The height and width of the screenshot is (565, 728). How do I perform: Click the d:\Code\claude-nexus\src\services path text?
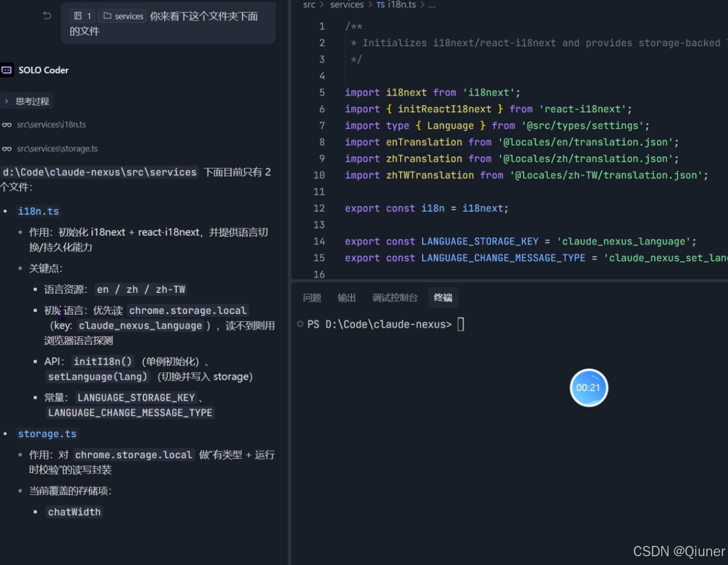(x=99, y=172)
